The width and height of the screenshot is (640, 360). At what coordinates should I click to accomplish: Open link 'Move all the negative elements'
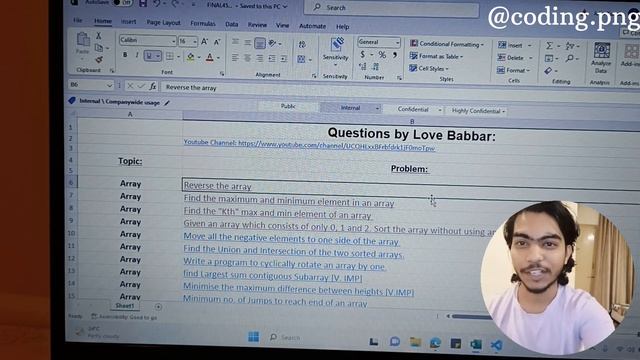point(291,238)
